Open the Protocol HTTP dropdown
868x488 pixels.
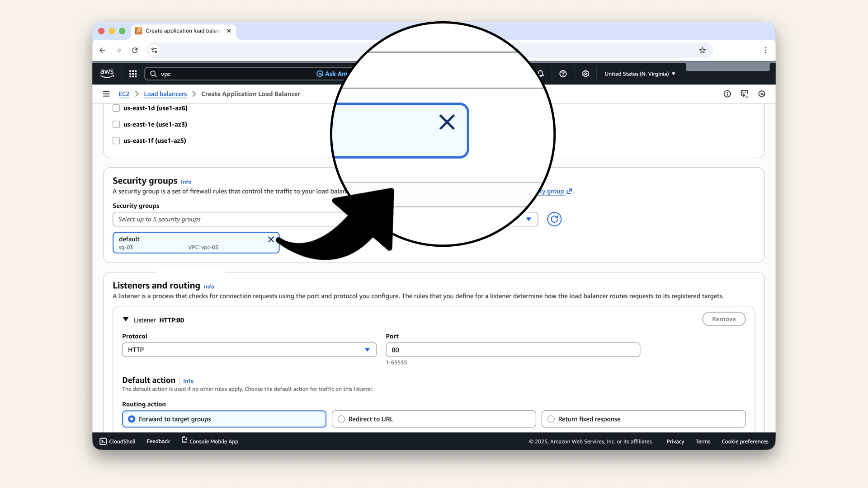pos(249,350)
